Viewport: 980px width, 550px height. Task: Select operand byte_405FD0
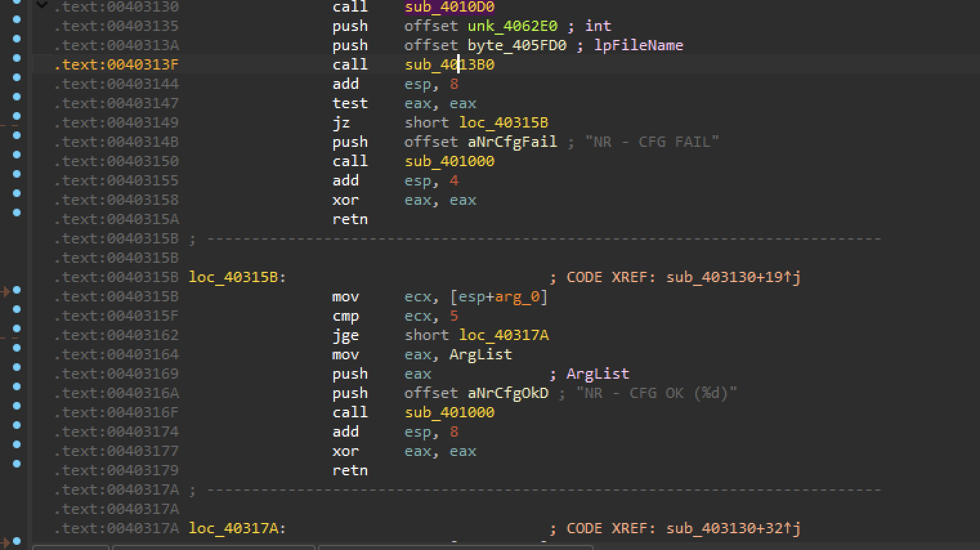click(x=517, y=45)
